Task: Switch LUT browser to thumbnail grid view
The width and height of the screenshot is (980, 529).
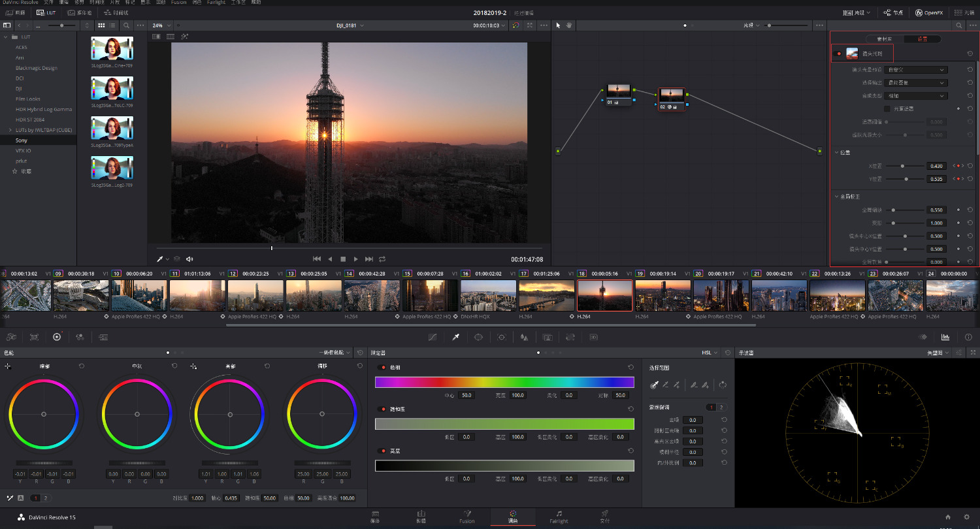Action: (101, 25)
